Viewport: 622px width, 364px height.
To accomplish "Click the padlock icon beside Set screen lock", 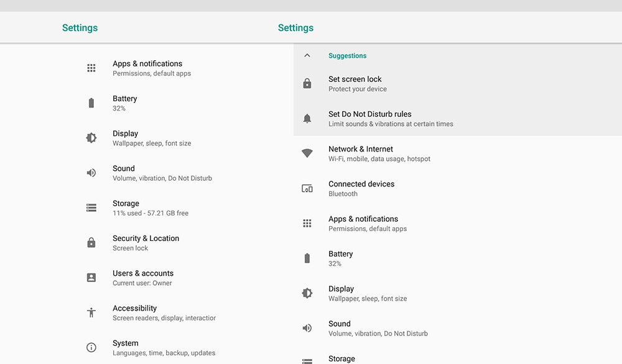I will coord(307,84).
